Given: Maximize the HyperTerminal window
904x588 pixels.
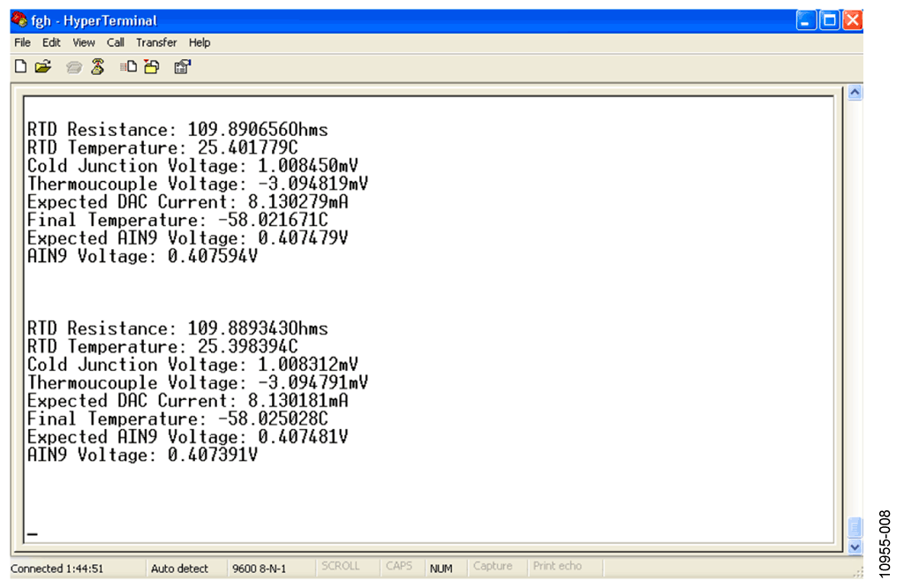Looking at the screenshot, I should point(830,21).
